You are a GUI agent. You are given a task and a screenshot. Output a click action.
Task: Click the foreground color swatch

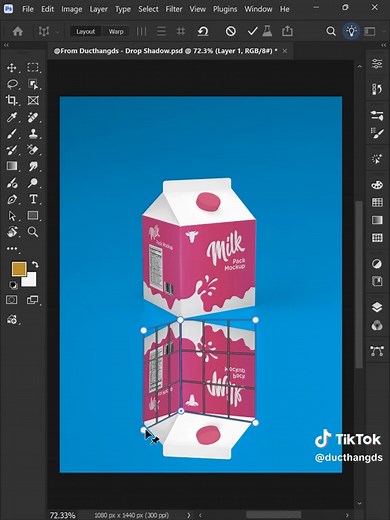coord(19,269)
